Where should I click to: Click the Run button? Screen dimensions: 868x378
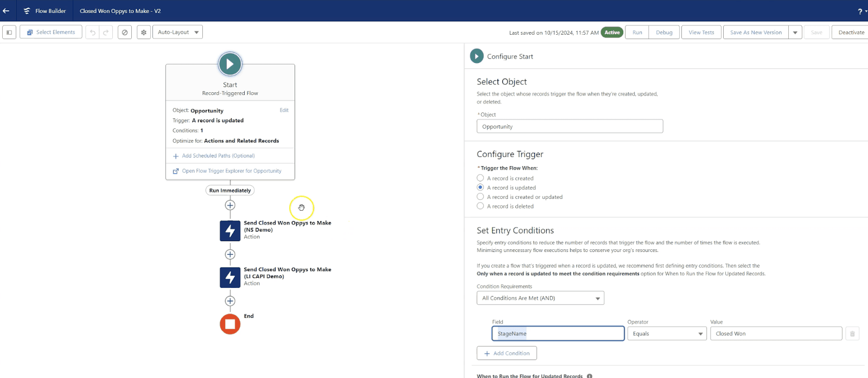pos(637,32)
